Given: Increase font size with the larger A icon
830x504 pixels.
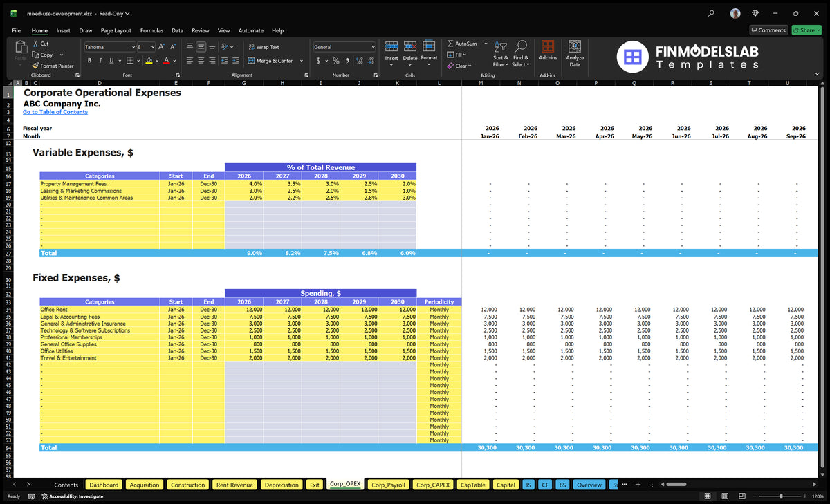Looking at the screenshot, I should [161, 47].
